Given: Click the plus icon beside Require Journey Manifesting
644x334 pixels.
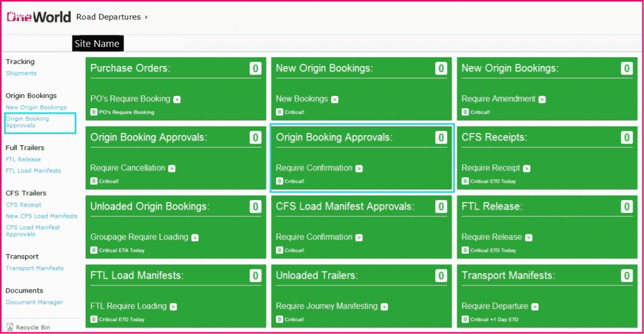Looking at the screenshot, I should tap(384, 306).
